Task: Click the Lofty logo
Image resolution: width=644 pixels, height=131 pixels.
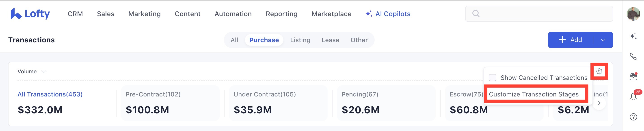Action: click(x=30, y=14)
